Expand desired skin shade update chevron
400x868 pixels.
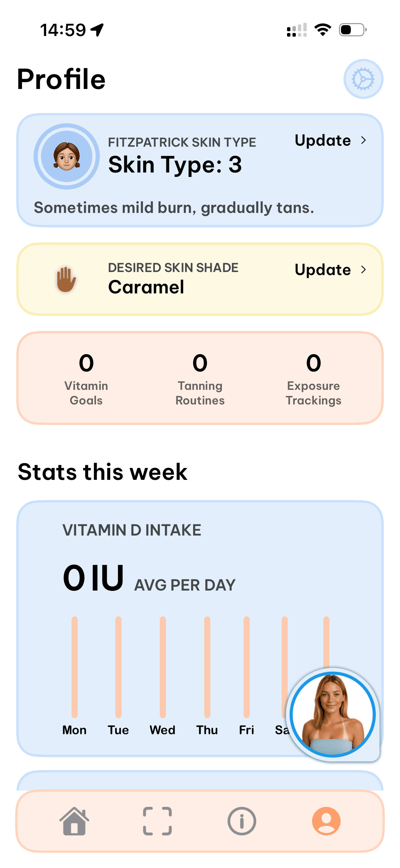(x=363, y=270)
